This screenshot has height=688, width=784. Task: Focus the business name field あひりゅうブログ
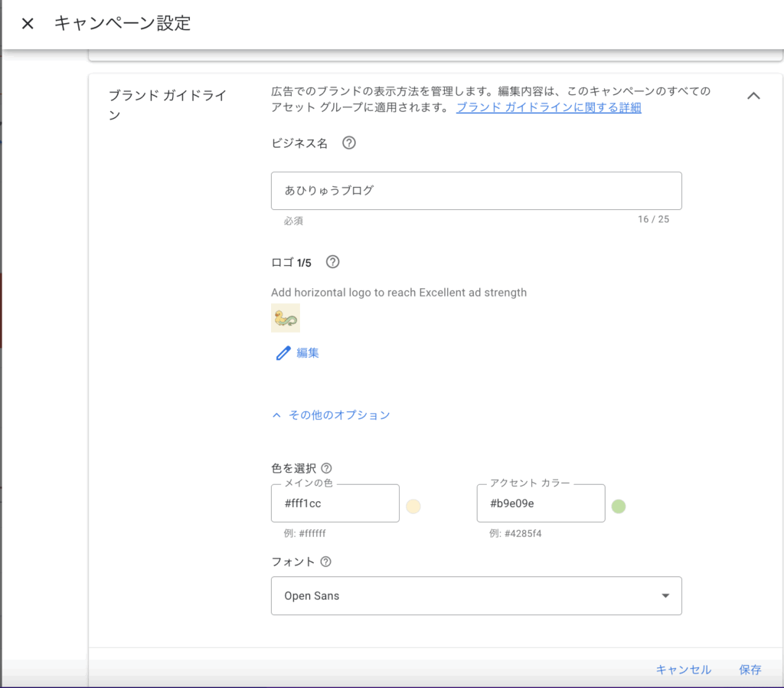[475, 191]
